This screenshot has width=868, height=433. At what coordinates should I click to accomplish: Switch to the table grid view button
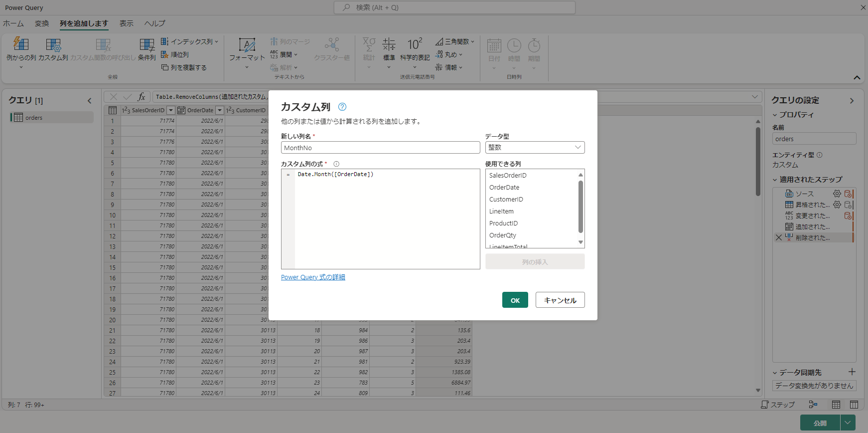[x=836, y=405]
